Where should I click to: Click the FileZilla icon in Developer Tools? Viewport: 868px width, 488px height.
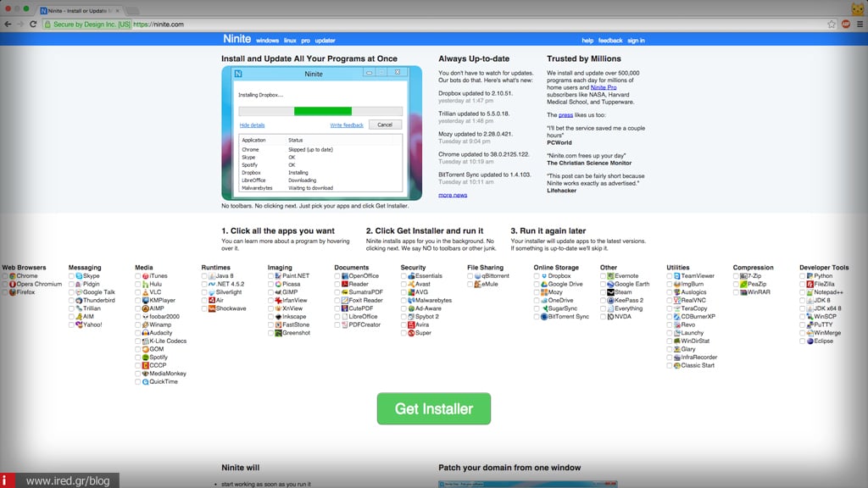(x=810, y=285)
